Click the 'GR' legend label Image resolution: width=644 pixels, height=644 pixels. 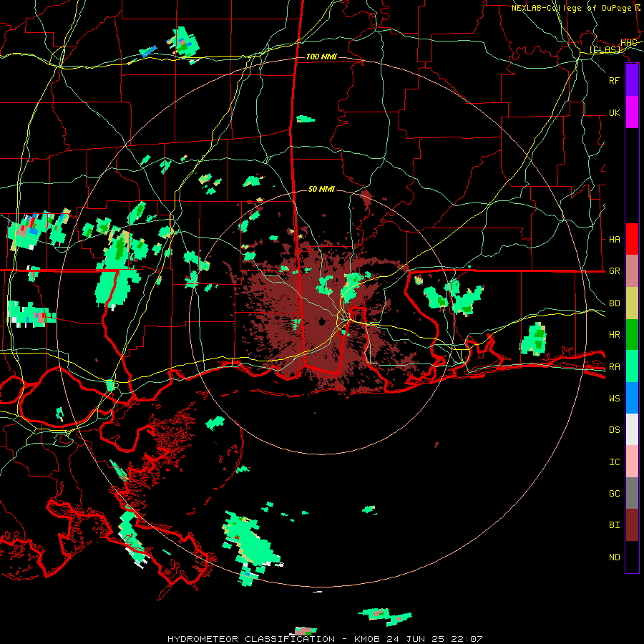click(614, 271)
